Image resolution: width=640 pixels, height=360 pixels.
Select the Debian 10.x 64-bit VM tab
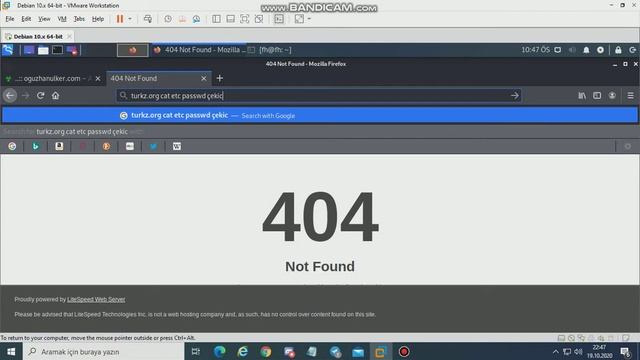[38, 36]
